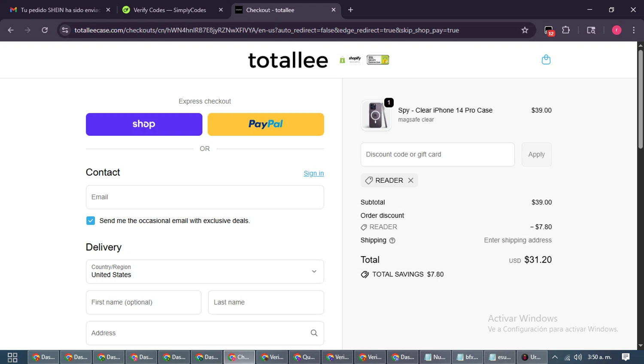Open the bfx... taskbar button

click(468, 357)
